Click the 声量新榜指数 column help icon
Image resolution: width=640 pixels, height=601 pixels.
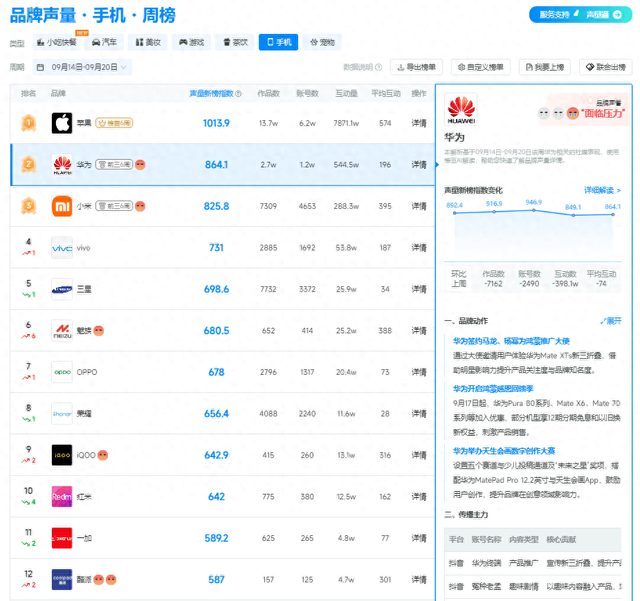pos(238,94)
